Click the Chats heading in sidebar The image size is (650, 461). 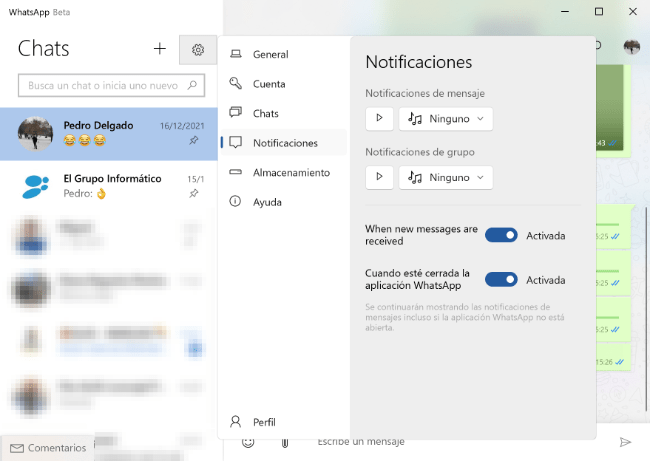44,49
